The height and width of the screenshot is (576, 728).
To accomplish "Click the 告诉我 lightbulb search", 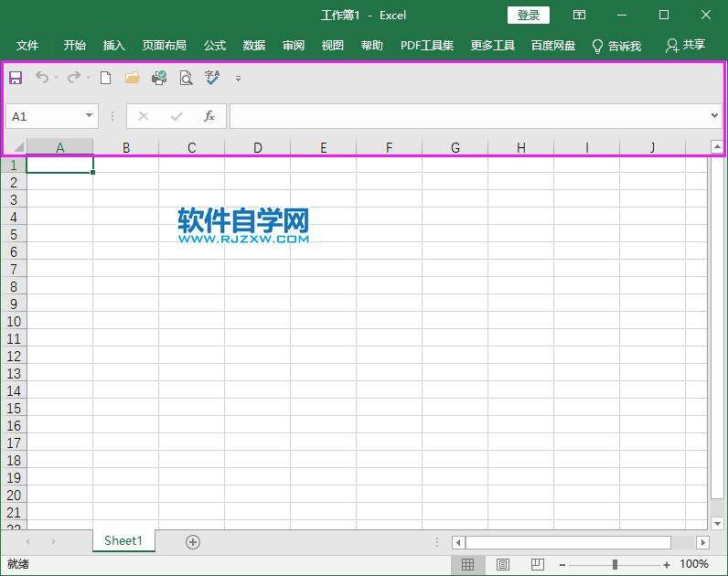I will pos(617,46).
